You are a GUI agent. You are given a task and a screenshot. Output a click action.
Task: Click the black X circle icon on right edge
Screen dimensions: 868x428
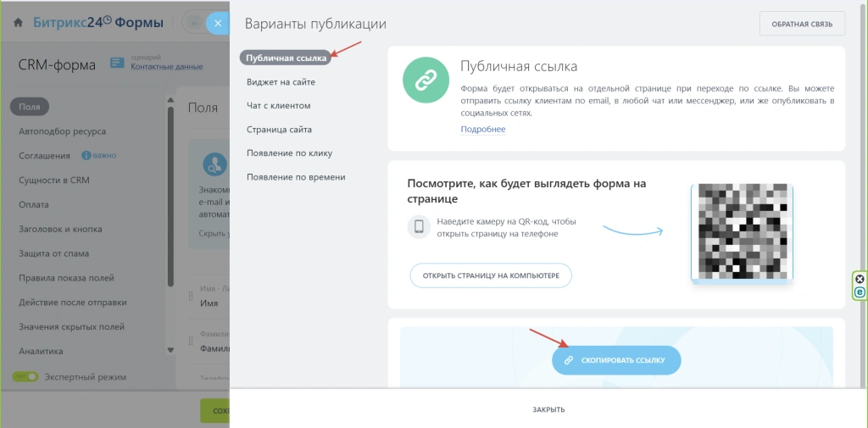(860, 279)
